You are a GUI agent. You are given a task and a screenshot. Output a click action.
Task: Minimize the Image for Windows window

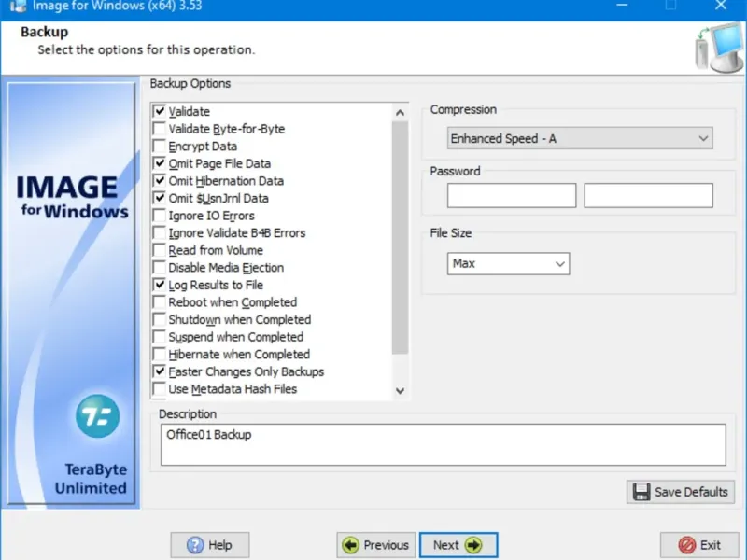coord(622,6)
